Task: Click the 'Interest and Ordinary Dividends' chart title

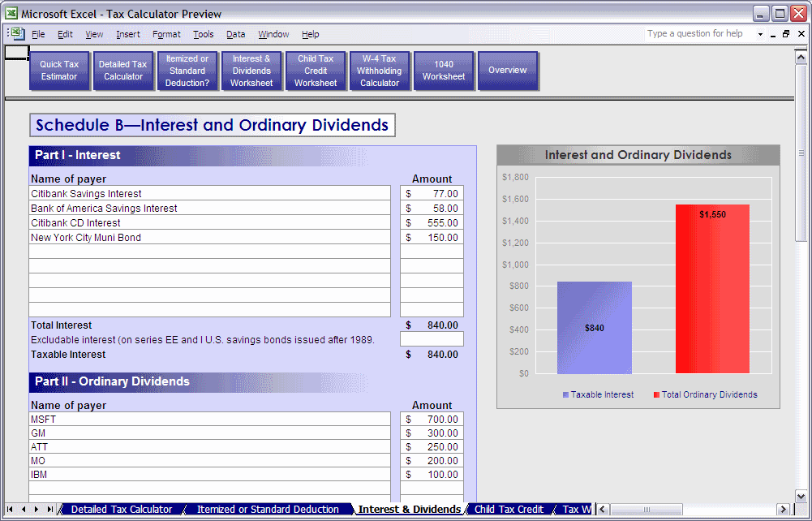Action: [x=638, y=154]
